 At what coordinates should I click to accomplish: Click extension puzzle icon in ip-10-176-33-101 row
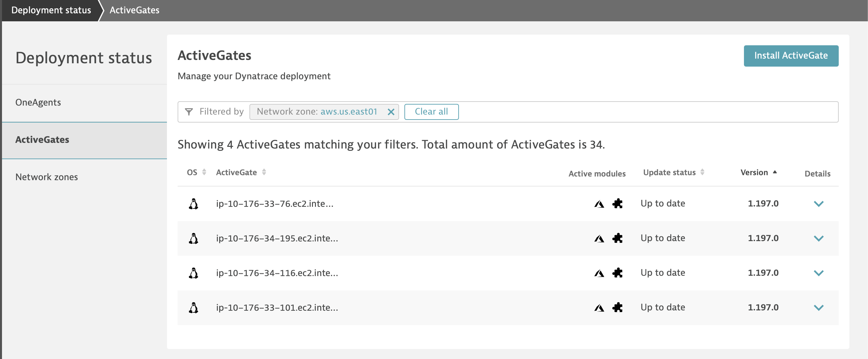pyautogui.click(x=617, y=307)
